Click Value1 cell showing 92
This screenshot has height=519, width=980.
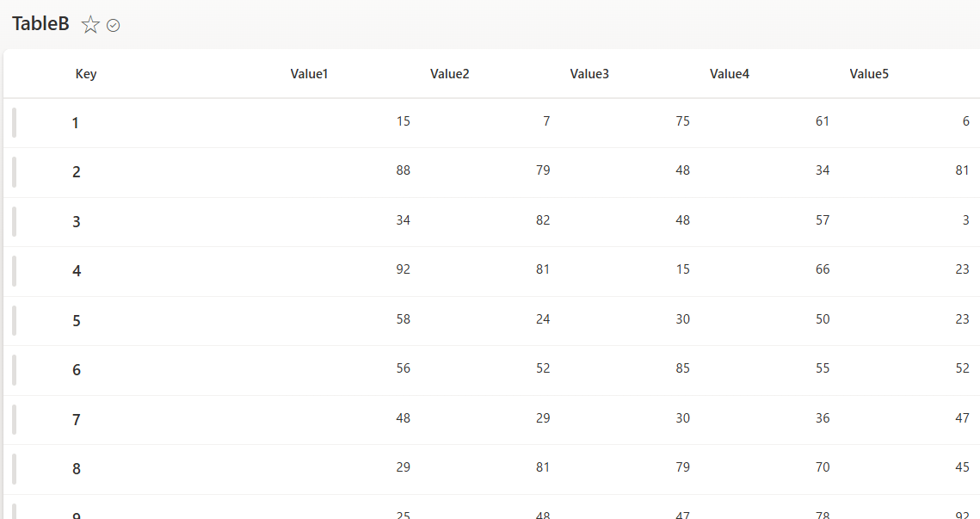[404, 269]
